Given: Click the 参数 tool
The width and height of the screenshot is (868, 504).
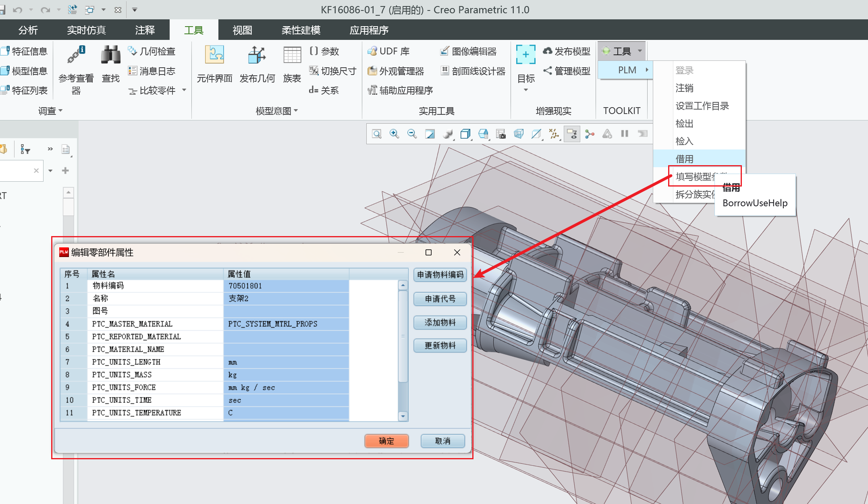Looking at the screenshot, I should coord(324,51).
